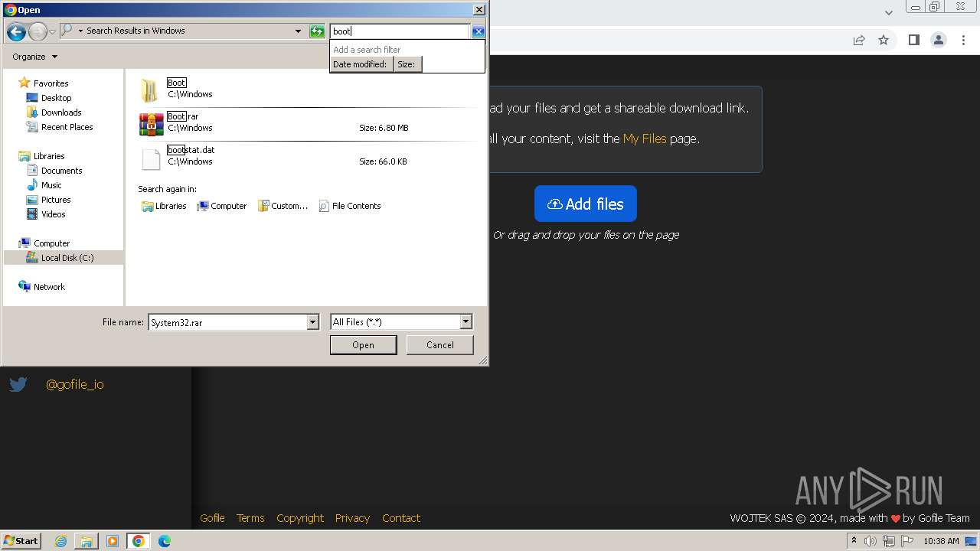Click the Forward arrow in Open dialog
980x551 pixels.
click(x=38, y=31)
